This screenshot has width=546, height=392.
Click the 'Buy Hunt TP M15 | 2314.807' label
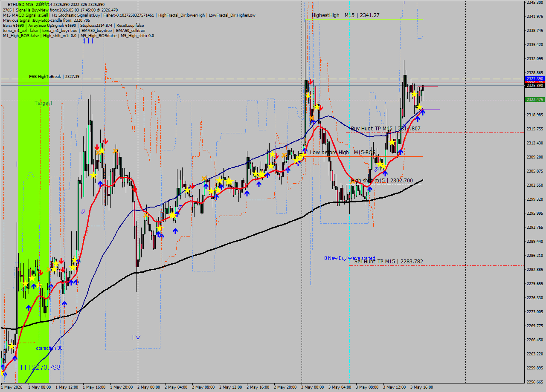pyautogui.click(x=386, y=128)
